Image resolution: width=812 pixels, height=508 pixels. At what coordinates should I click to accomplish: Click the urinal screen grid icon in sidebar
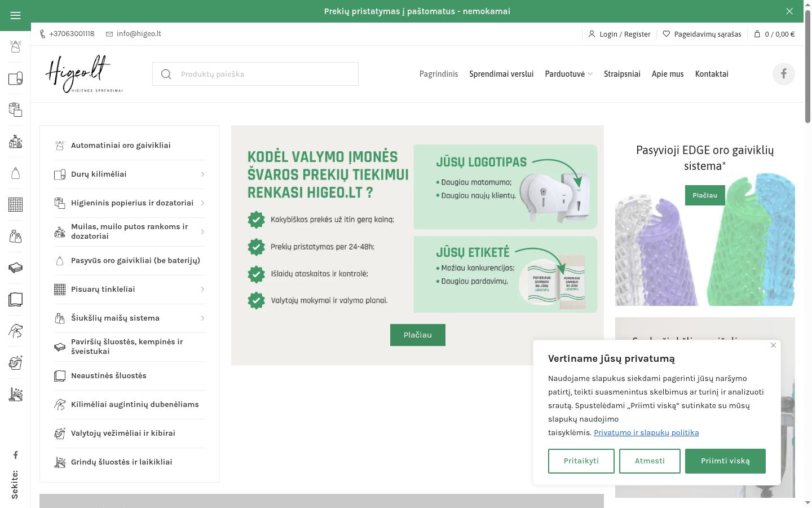(x=15, y=204)
